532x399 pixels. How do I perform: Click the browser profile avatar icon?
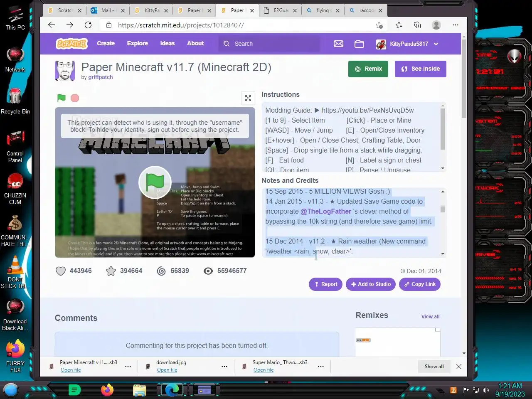[x=436, y=25]
